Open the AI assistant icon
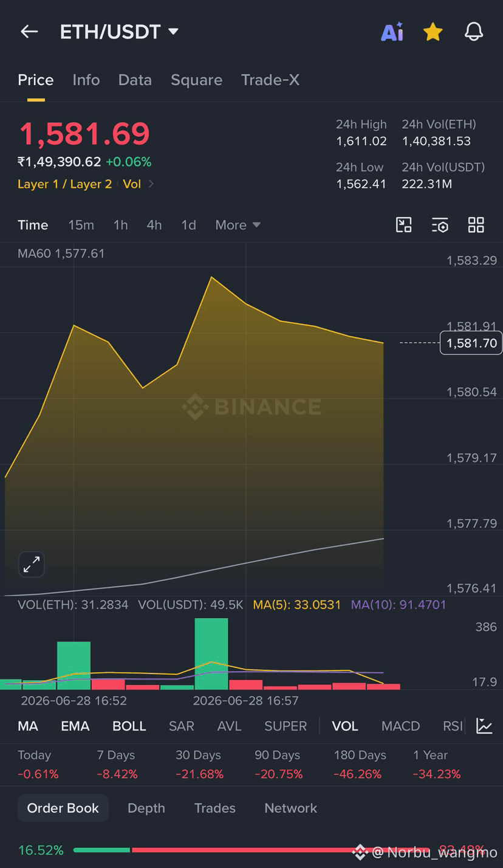Viewport: 503px width, 868px height. [392, 32]
